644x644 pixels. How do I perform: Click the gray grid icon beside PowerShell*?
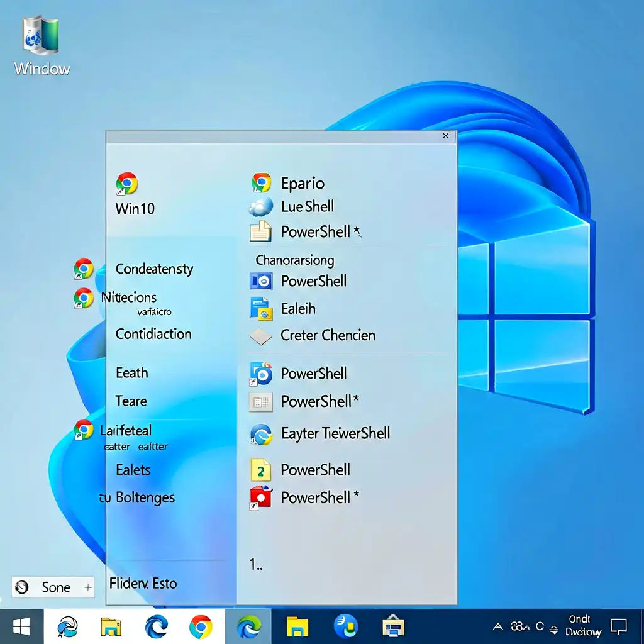pos(261,402)
